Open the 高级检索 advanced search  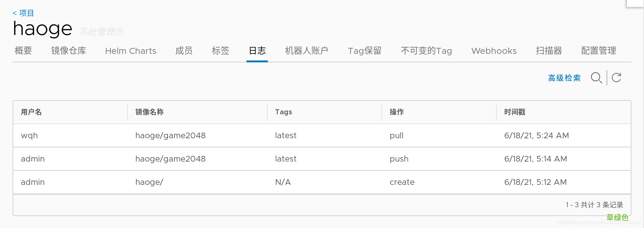pyautogui.click(x=564, y=78)
